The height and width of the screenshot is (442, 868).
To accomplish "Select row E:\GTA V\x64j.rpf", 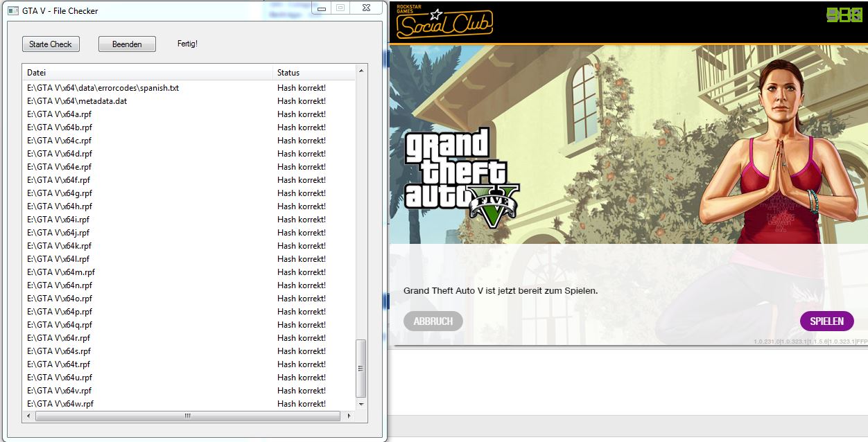I will pos(189,233).
